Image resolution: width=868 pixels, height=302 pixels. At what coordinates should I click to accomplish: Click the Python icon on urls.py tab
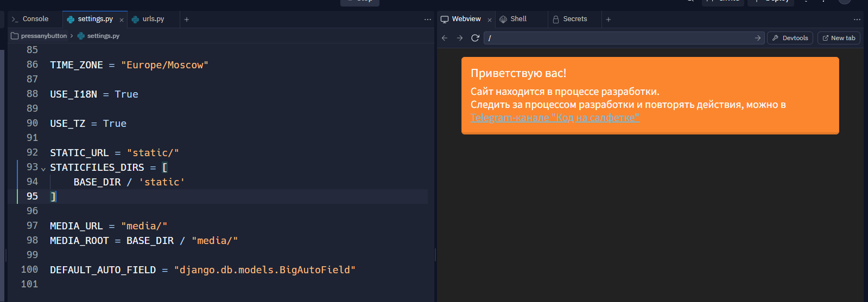point(135,19)
